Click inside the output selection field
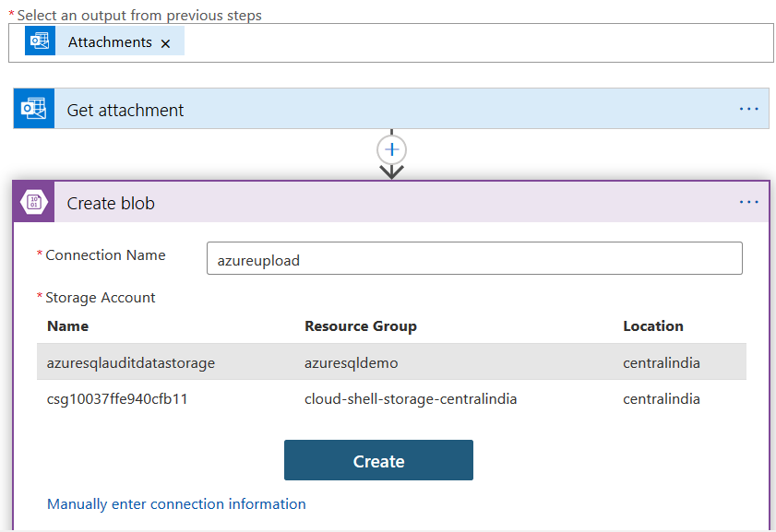Screen dimensions: 776x532 461,42
